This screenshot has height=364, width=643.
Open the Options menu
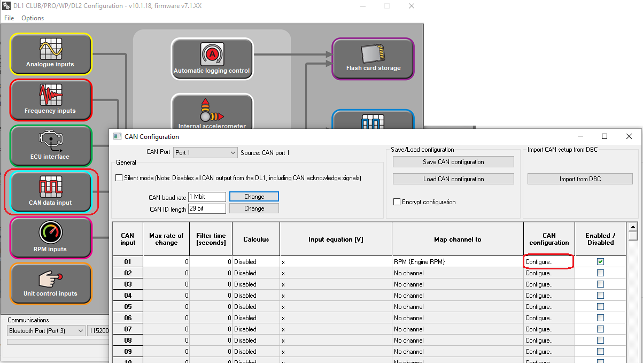point(33,18)
